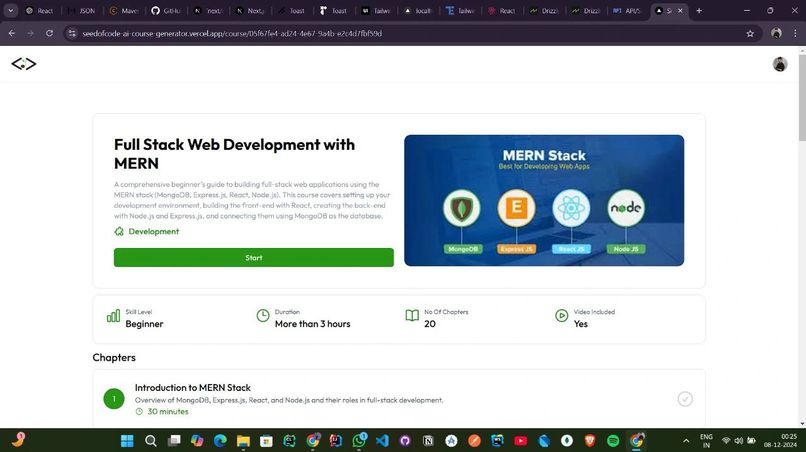
Task: Click the 30 minutes duration text
Action: tap(168, 411)
